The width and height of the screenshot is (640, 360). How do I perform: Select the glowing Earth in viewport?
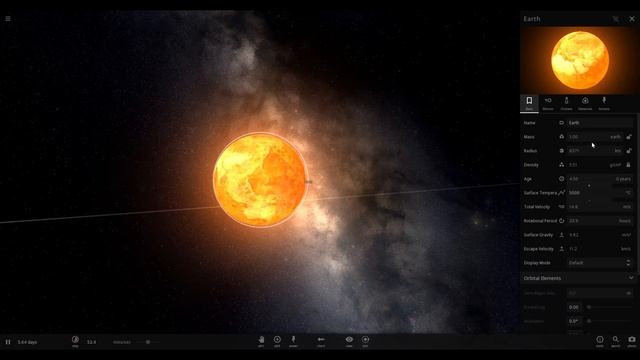click(x=260, y=180)
